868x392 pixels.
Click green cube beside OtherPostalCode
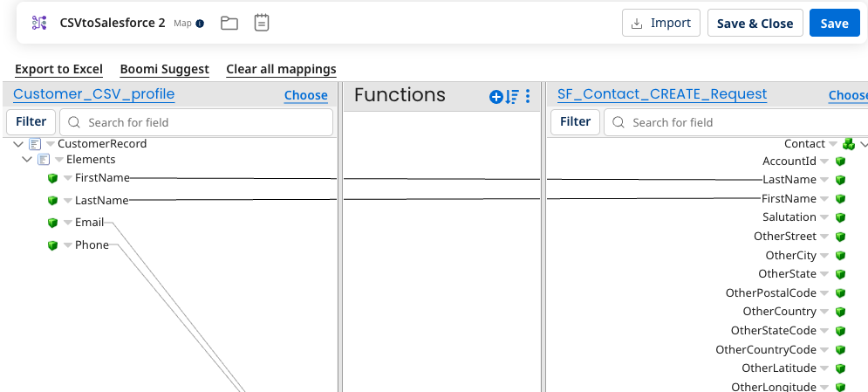point(840,293)
